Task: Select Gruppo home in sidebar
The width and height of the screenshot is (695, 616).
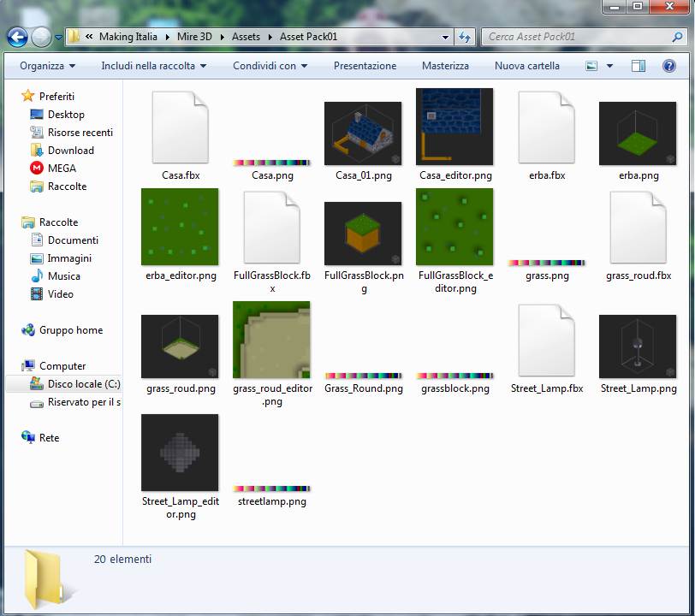Action: click(71, 330)
